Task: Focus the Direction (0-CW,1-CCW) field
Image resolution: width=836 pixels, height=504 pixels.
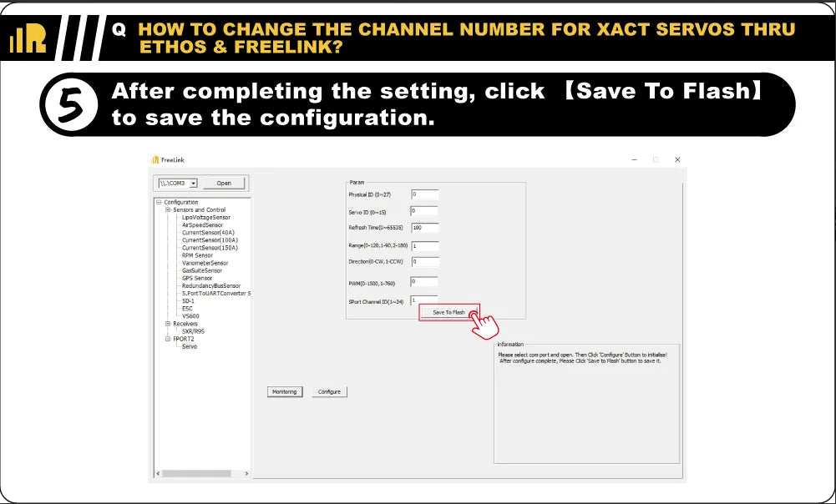Action: 425,262
